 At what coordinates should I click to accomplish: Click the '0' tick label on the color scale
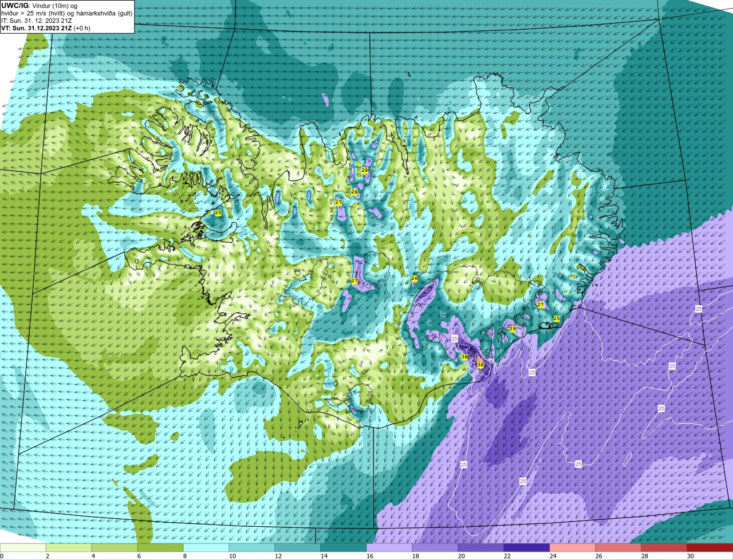(2, 556)
